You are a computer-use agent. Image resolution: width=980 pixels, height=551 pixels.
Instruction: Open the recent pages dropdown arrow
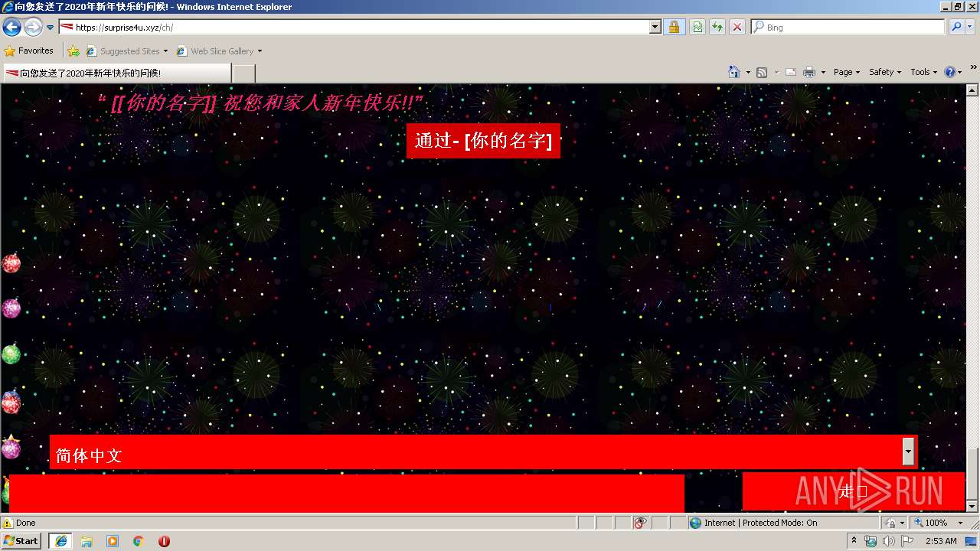click(50, 28)
